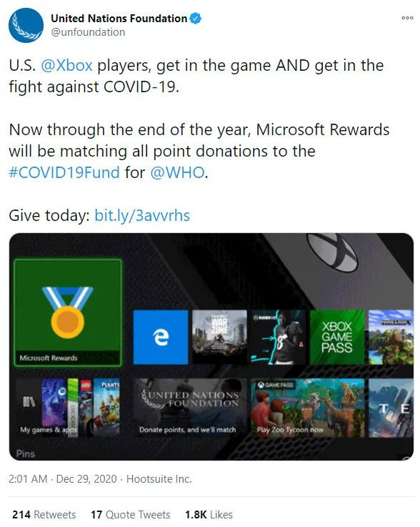Open the @unfoundation handle

(88, 32)
